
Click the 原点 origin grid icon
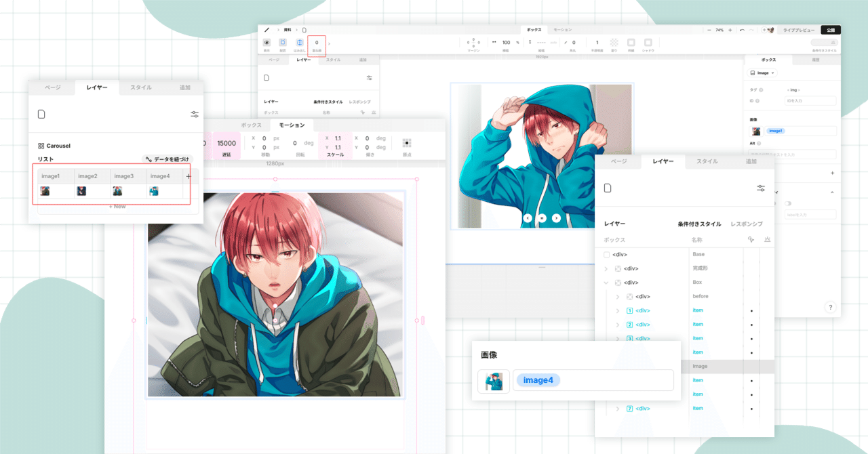(407, 143)
